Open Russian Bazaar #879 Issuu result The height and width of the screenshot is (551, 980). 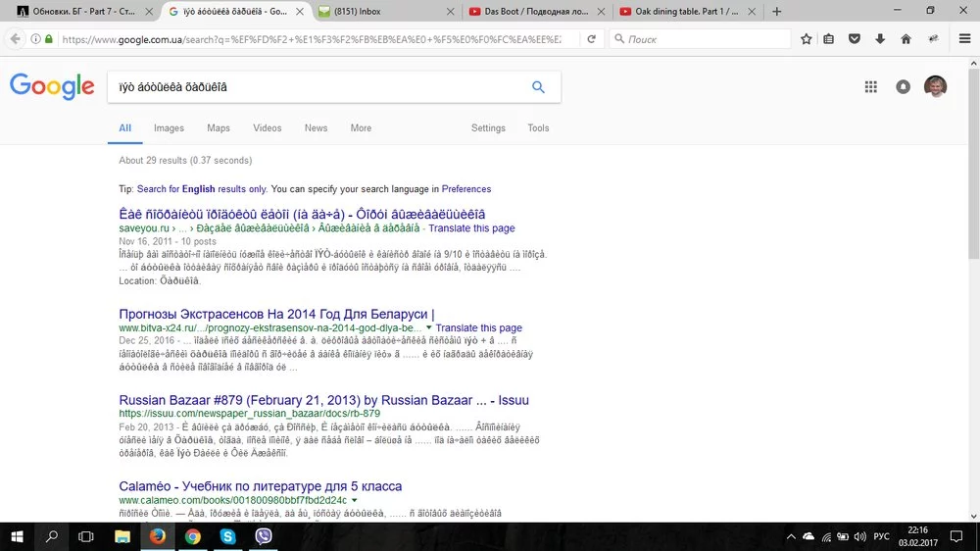pyautogui.click(x=323, y=400)
